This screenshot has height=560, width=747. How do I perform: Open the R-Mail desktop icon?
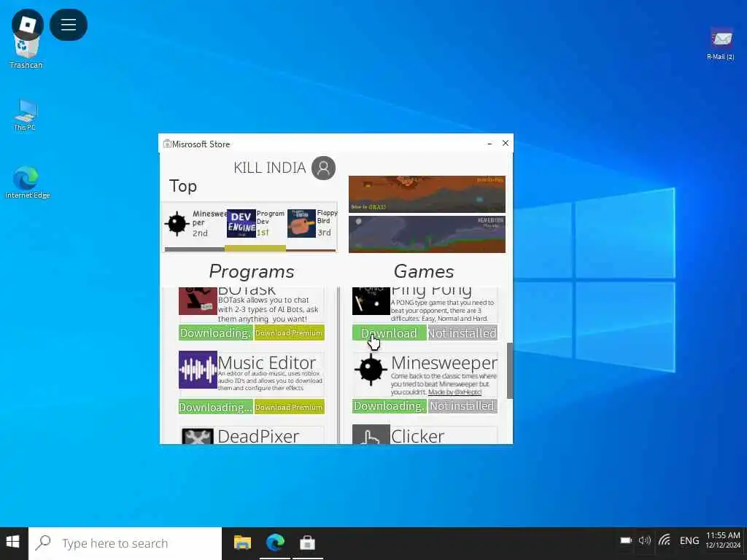(721, 44)
